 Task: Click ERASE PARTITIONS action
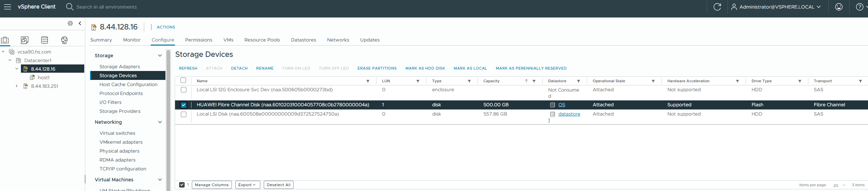point(377,68)
